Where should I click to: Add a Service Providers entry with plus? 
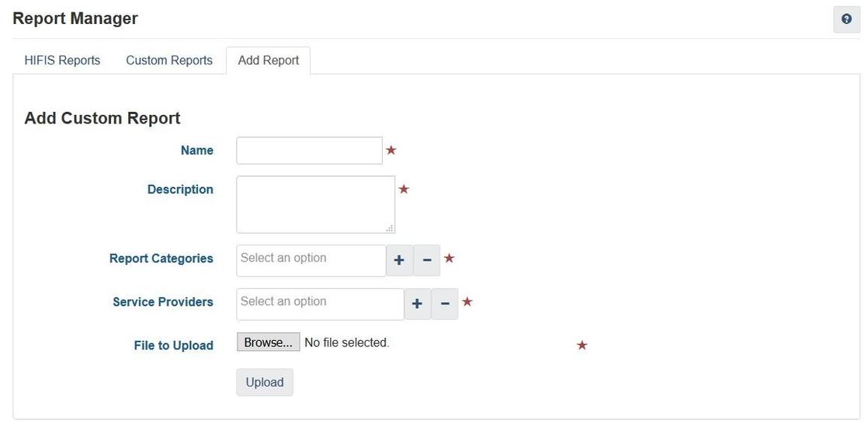point(417,304)
